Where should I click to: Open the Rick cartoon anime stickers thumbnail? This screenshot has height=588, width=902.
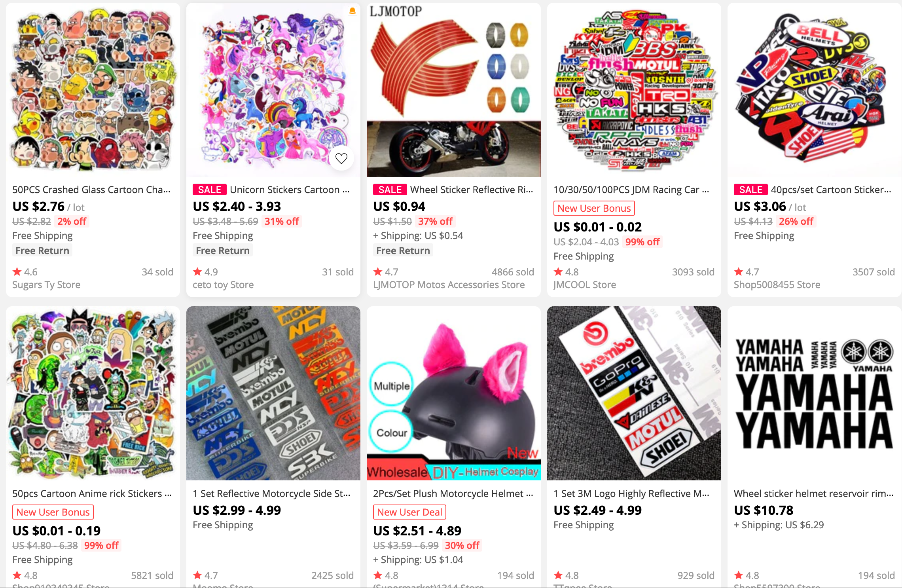tap(93, 393)
